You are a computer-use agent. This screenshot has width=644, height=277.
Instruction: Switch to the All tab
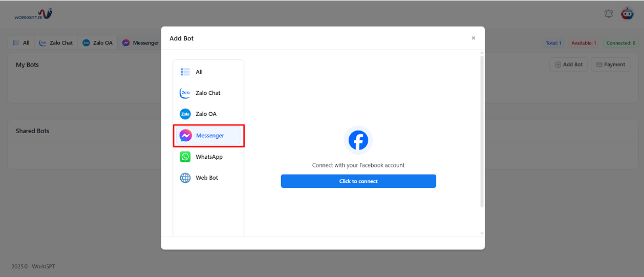click(x=22, y=43)
